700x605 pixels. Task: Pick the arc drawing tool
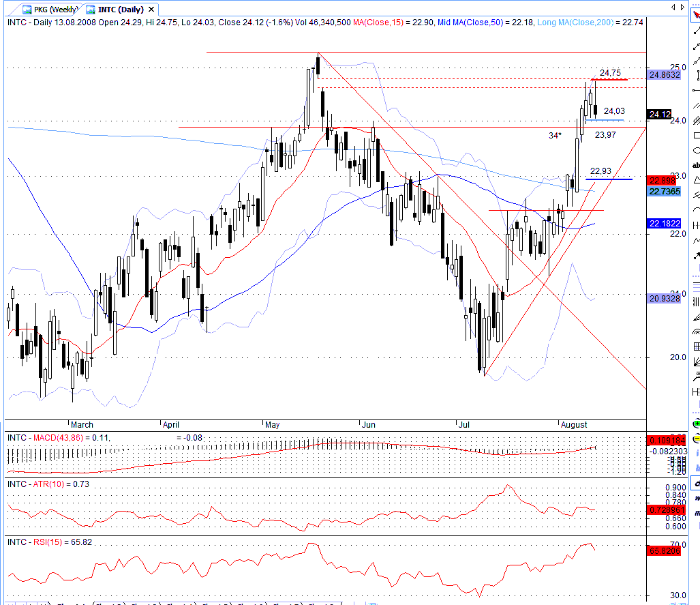click(697, 210)
